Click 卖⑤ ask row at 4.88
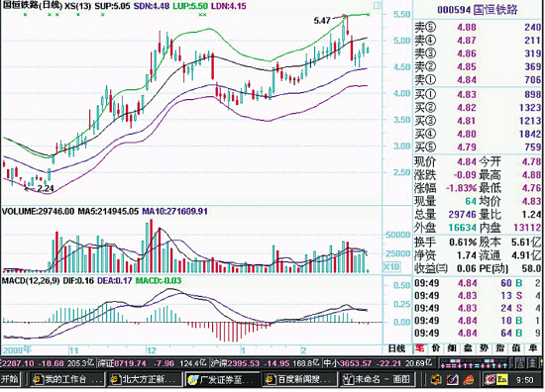The width and height of the screenshot is (545, 392). click(x=478, y=28)
